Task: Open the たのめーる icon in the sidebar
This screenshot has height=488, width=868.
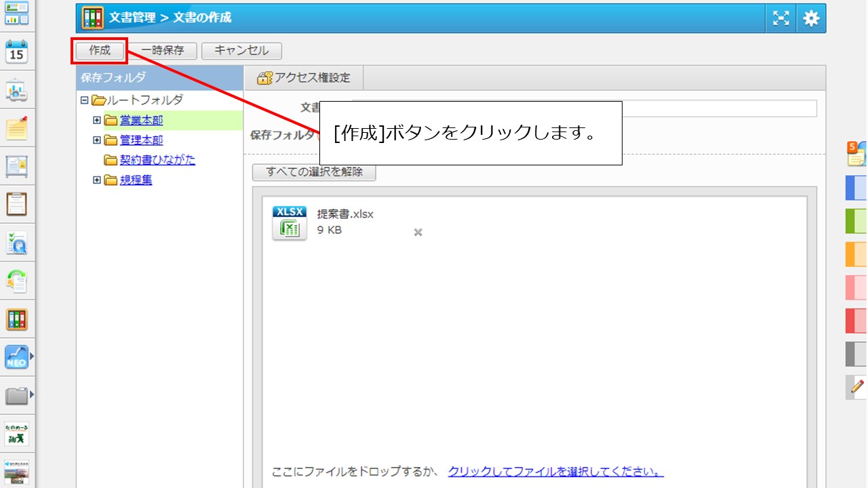Action: pyautogui.click(x=16, y=434)
